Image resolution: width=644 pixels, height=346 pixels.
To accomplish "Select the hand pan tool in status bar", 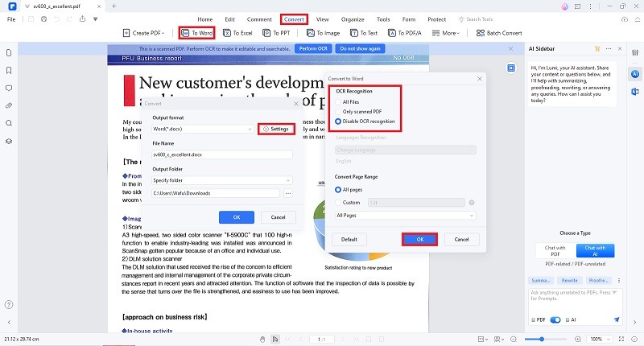I will [262, 339].
